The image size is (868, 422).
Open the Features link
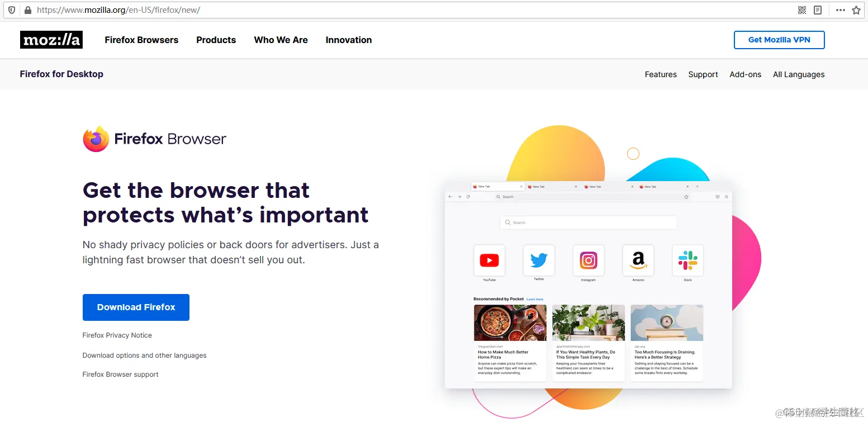coord(661,74)
